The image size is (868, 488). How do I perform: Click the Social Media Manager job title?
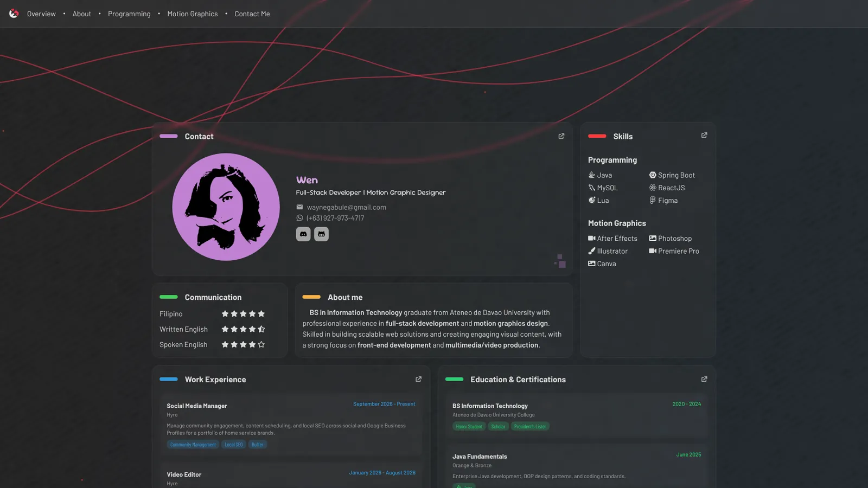tap(197, 406)
